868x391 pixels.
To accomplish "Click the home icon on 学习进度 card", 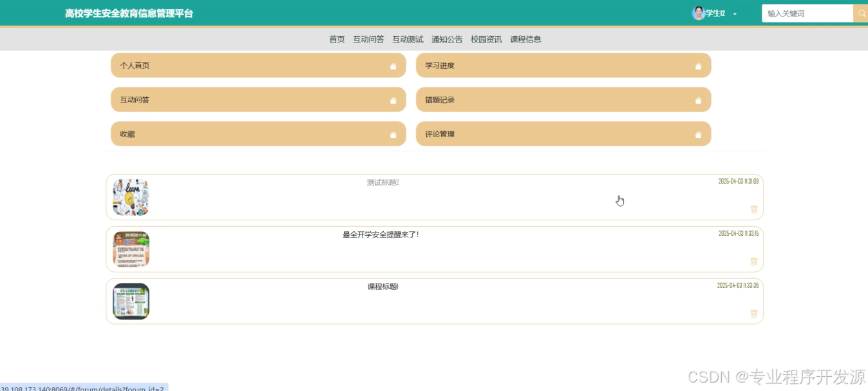I will [698, 66].
